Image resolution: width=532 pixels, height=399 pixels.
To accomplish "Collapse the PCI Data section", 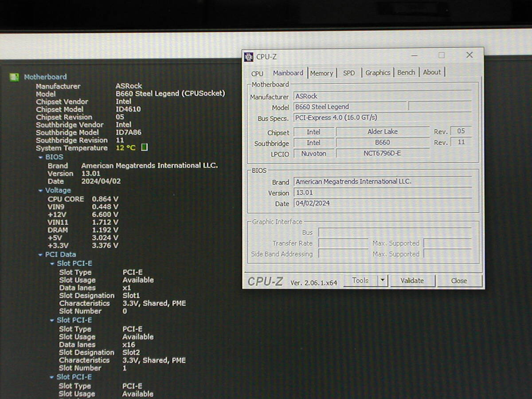I will click(41, 255).
